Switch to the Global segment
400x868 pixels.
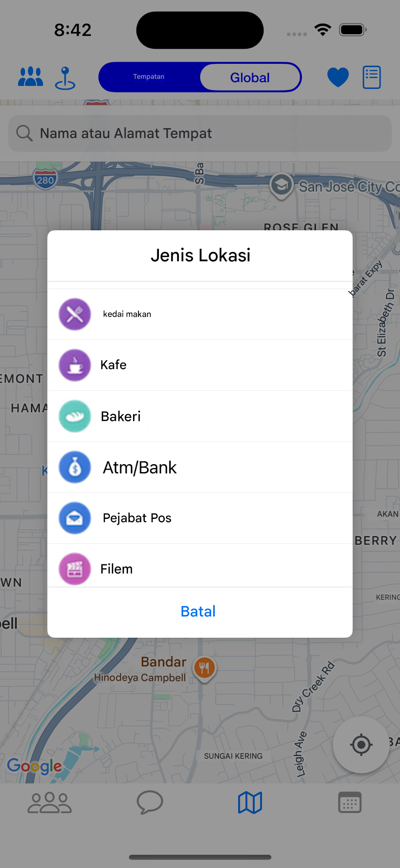250,77
